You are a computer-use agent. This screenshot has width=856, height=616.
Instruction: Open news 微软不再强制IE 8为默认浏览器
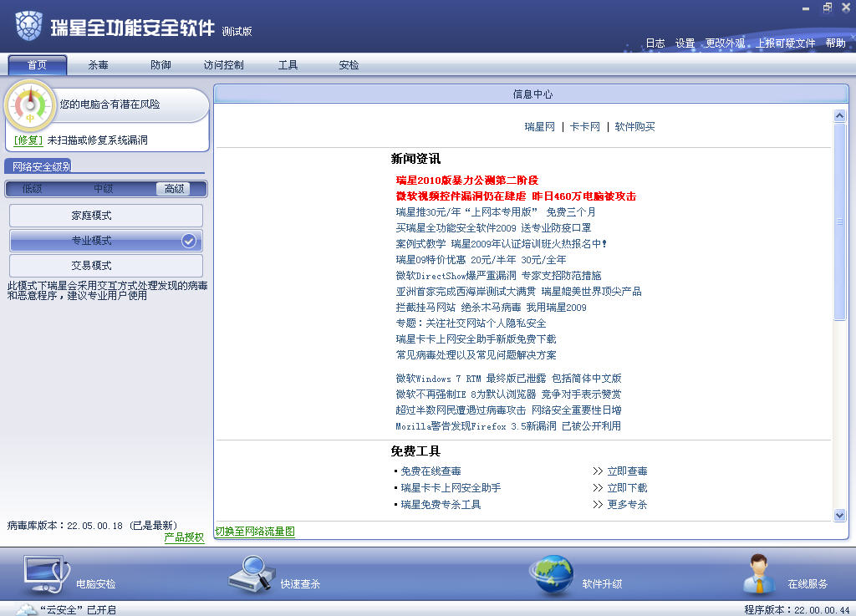tap(508, 394)
